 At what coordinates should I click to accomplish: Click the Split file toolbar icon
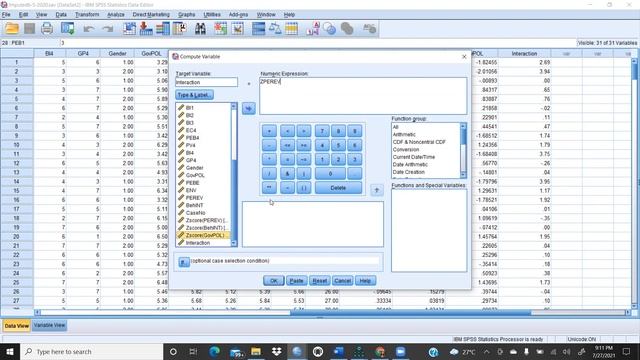click(x=258, y=29)
